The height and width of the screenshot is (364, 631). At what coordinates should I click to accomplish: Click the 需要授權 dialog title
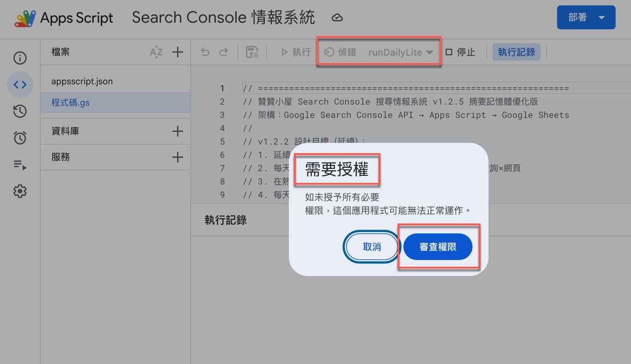click(337, 169)
